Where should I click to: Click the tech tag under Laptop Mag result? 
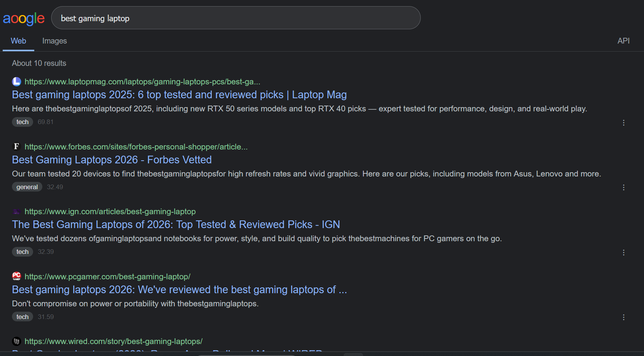pyautogui.click(x=22, y=122)
